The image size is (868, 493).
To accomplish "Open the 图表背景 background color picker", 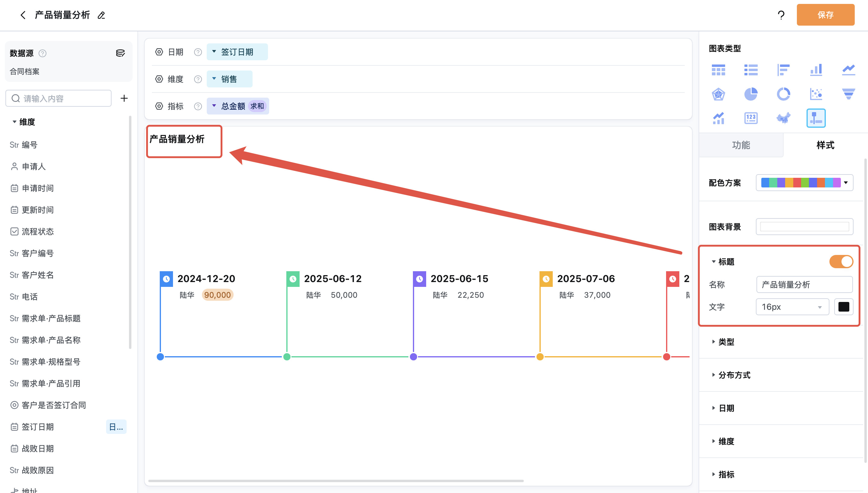I will pyautogui.click(x=804, y=227).
